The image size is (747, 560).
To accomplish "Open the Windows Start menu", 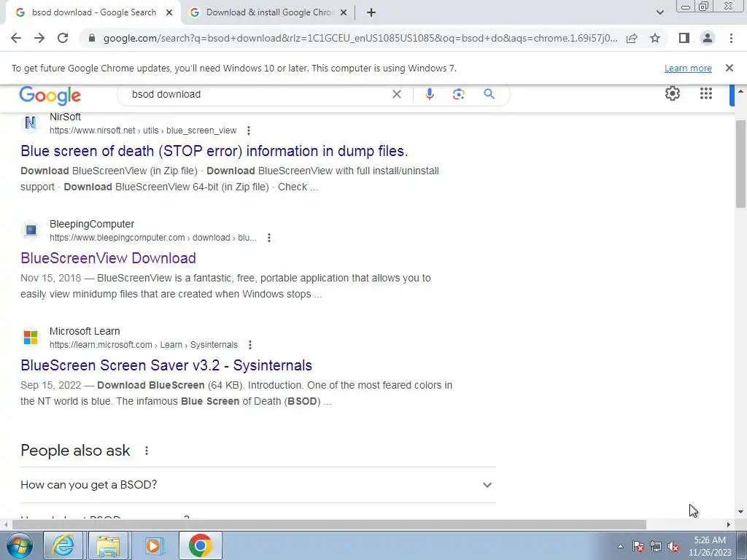I will click(x=19, y=545).
